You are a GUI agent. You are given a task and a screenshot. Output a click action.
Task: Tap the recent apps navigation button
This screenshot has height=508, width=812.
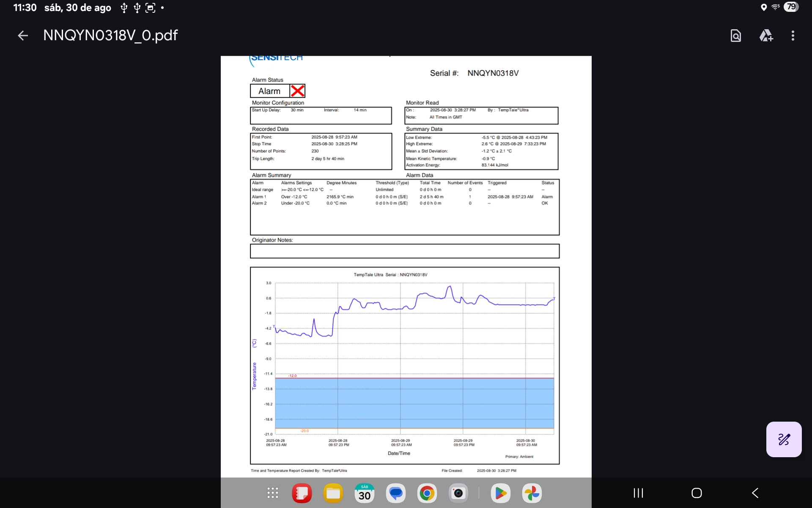(638, 493)
